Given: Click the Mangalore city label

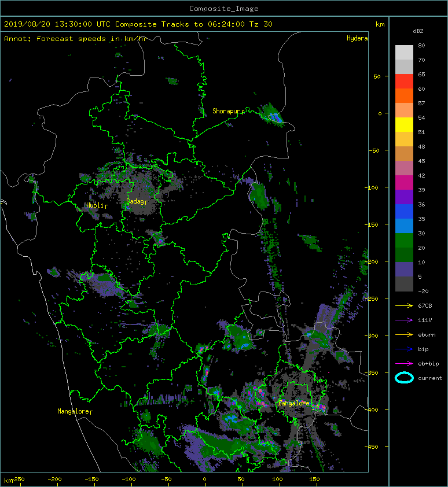Looking at the screenshot, I should click(73, 411).
